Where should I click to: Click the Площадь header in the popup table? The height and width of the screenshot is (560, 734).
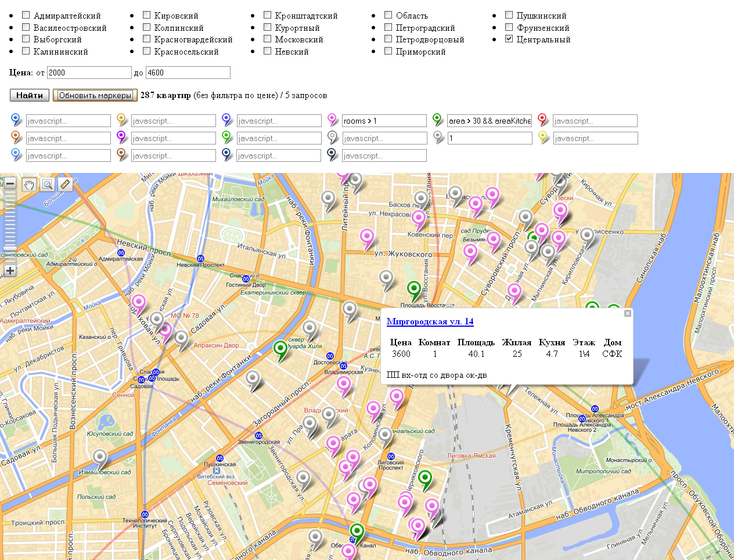pyautogui.click(x=476, y=342)
